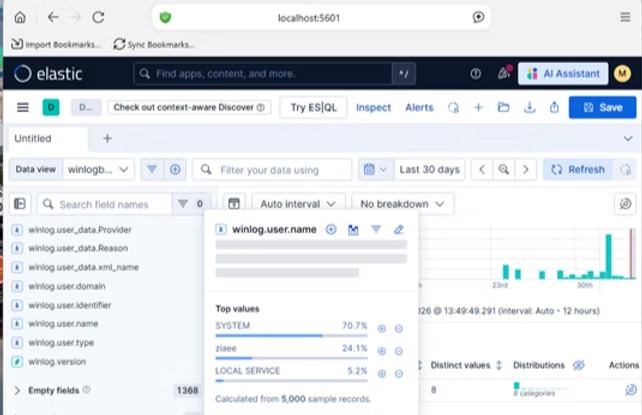Open the calendar quick menu dropdown
The height and width of the screenshot is (415, 642).
(x=375, y=169)
